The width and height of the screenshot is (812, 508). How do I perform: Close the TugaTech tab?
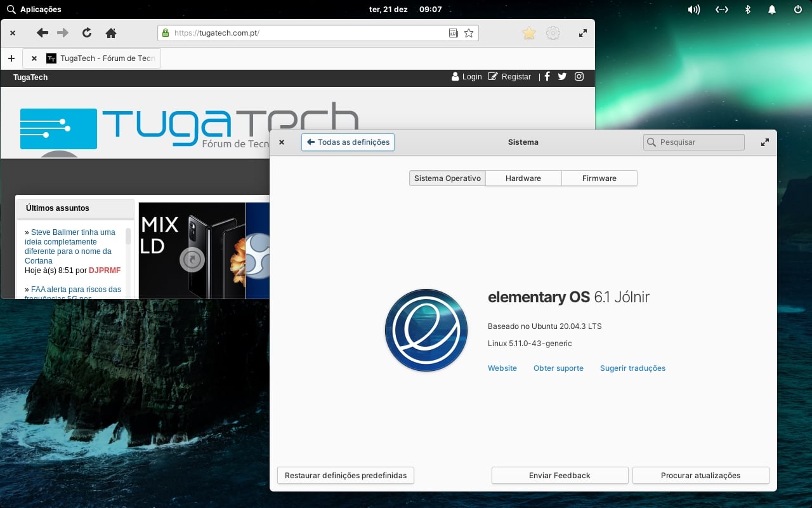34,58
